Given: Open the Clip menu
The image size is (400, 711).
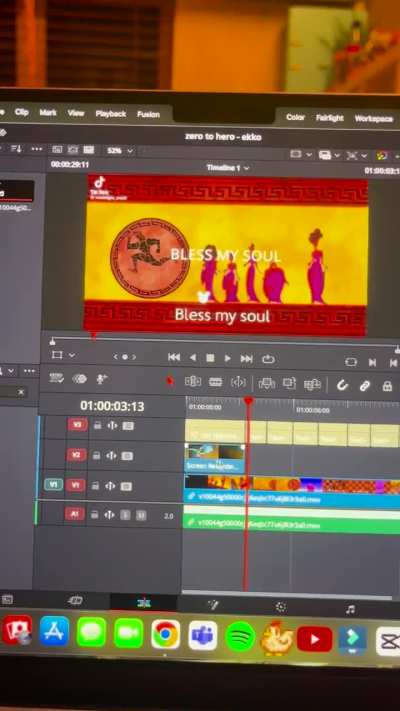Looking at the screenshot, I should [22, 112].
